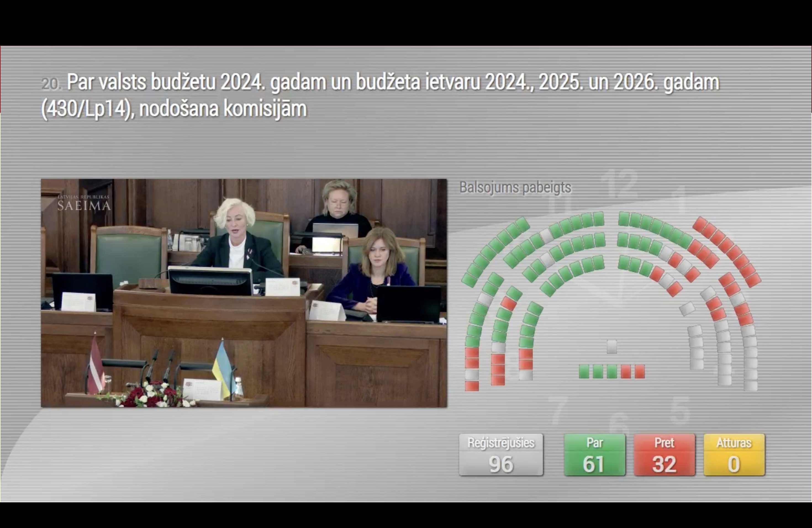The height and width of the screenshot is (528, 812).
Task: Click the monitor in front of the speaker
Action: pyautogui.click(x=210, y=281)
